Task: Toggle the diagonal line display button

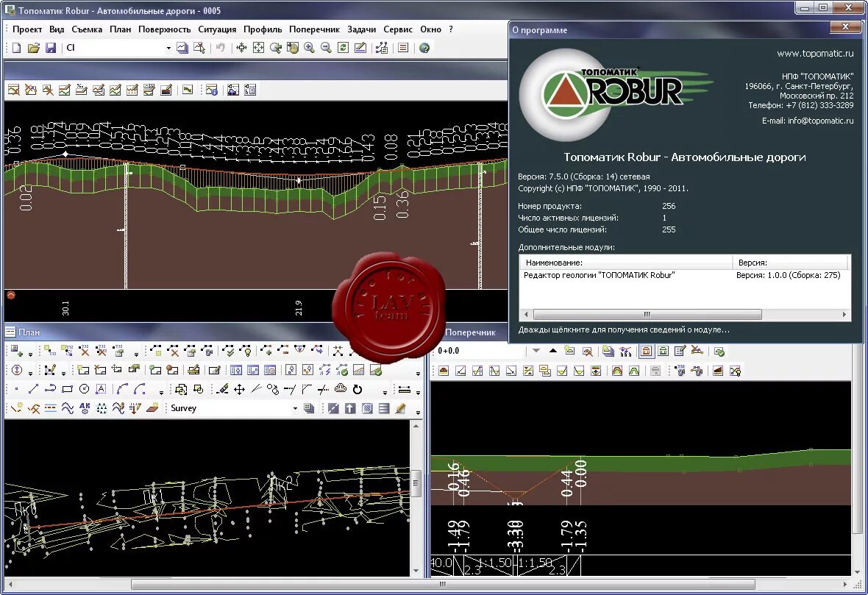Action: 333,408
